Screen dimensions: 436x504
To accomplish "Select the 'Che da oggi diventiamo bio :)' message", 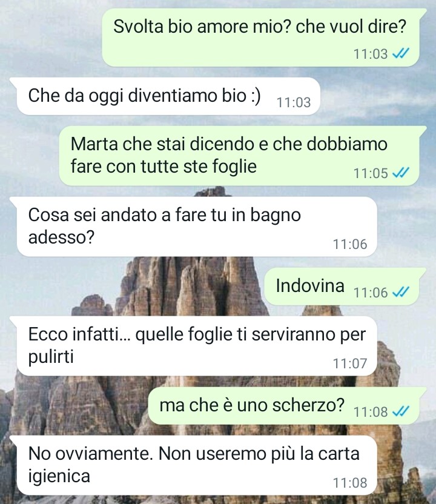I will pyautogui.click(x=168, y=96).
